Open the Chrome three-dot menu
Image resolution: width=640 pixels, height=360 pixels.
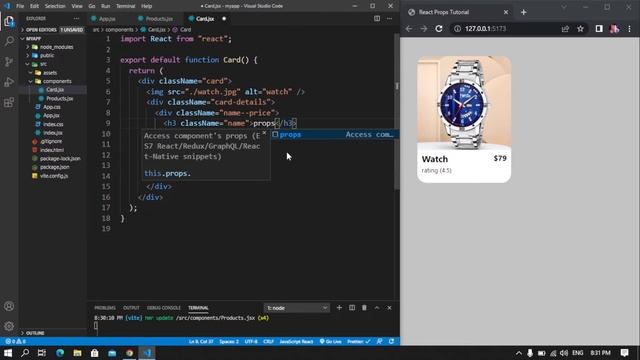[629, 29]
